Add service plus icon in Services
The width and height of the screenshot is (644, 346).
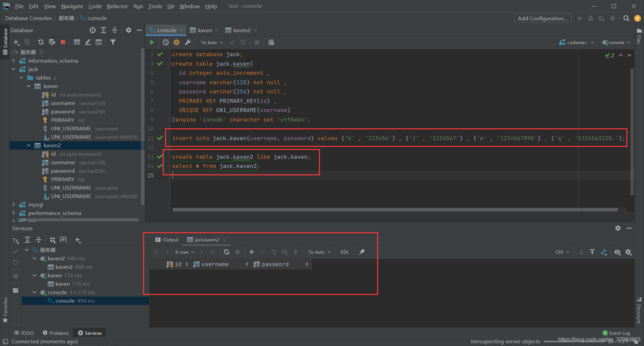point(78,240)
